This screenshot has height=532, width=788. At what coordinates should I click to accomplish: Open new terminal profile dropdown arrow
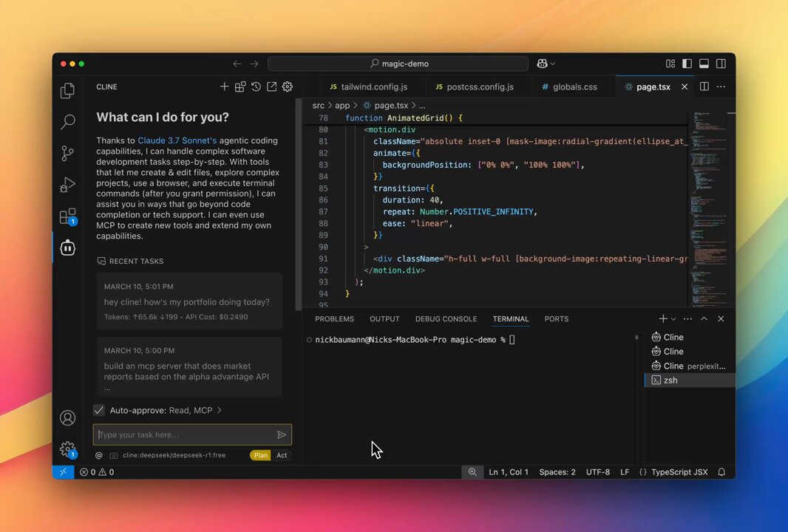pos(673,319)
